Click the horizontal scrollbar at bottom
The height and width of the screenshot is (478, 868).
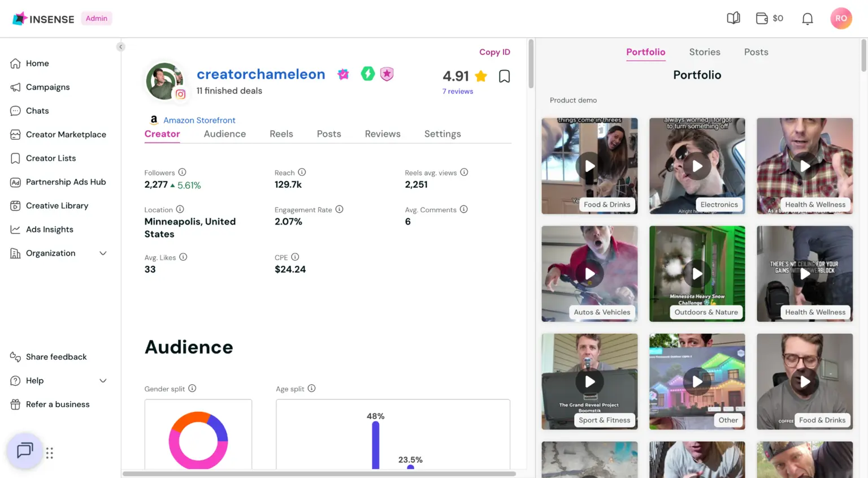(x=319, y=474)
